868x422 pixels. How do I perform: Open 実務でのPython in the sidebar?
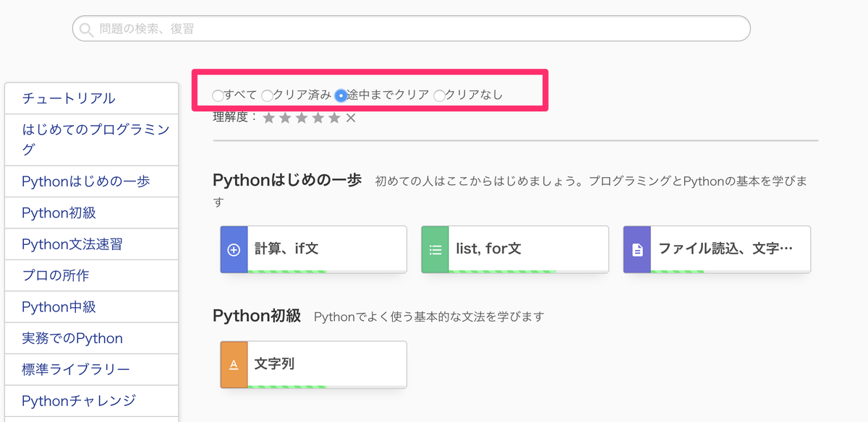91,338
